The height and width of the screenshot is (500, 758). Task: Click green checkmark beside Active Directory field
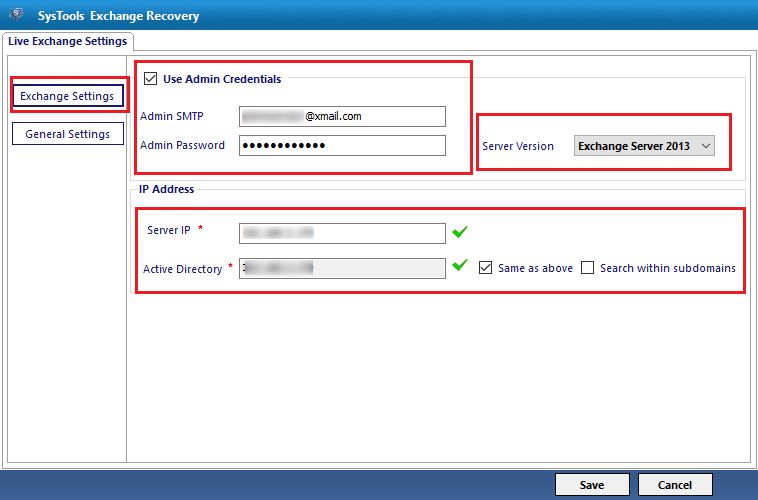click(x=460, y=265)
